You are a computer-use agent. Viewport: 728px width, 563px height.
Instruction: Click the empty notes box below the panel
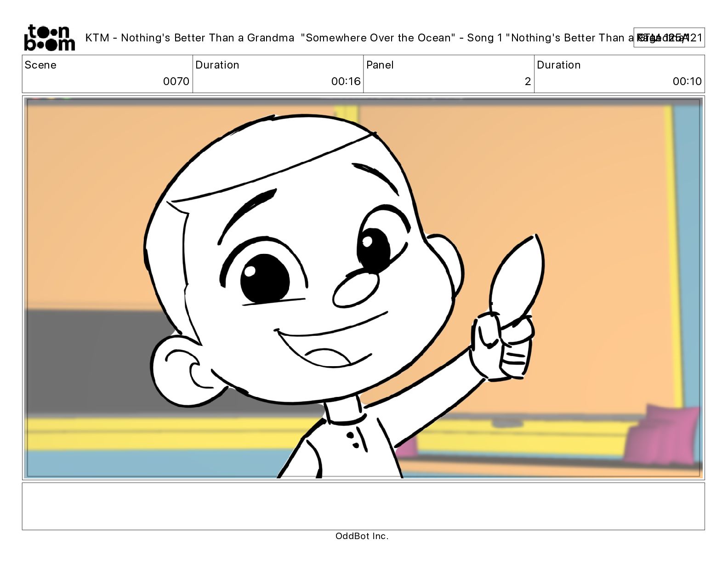point(363,506)
